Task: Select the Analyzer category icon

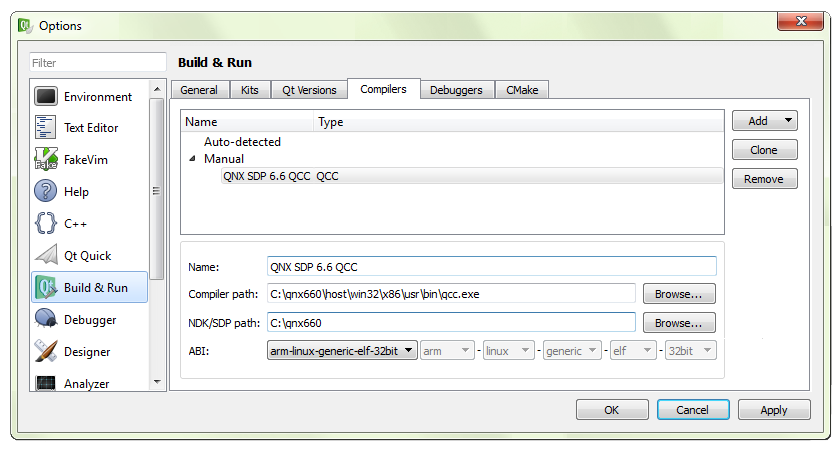Action: pyautogui.click(x=46, y=384)
